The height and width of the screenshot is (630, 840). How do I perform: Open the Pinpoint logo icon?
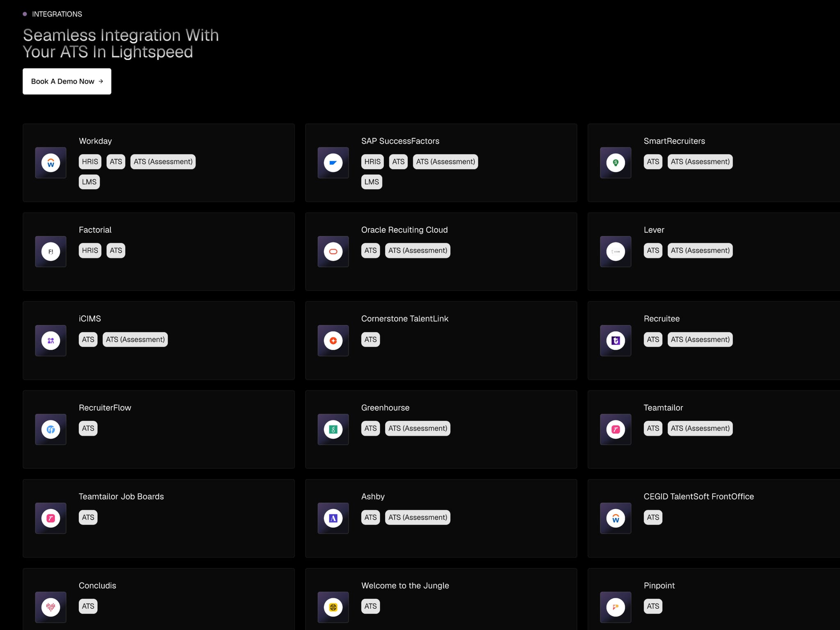tap(616, 607)
